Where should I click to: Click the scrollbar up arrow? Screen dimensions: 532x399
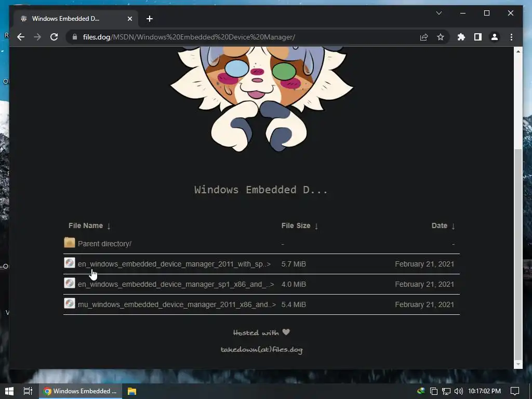coord(518,51)
